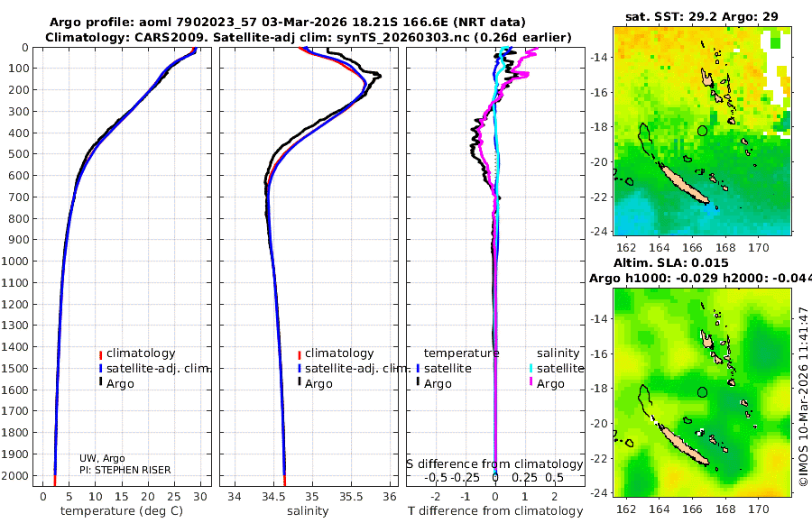Click red climatology swatch in salinity legend
Viewport: 812px width, 523px height.
click(x=300, y=354)
